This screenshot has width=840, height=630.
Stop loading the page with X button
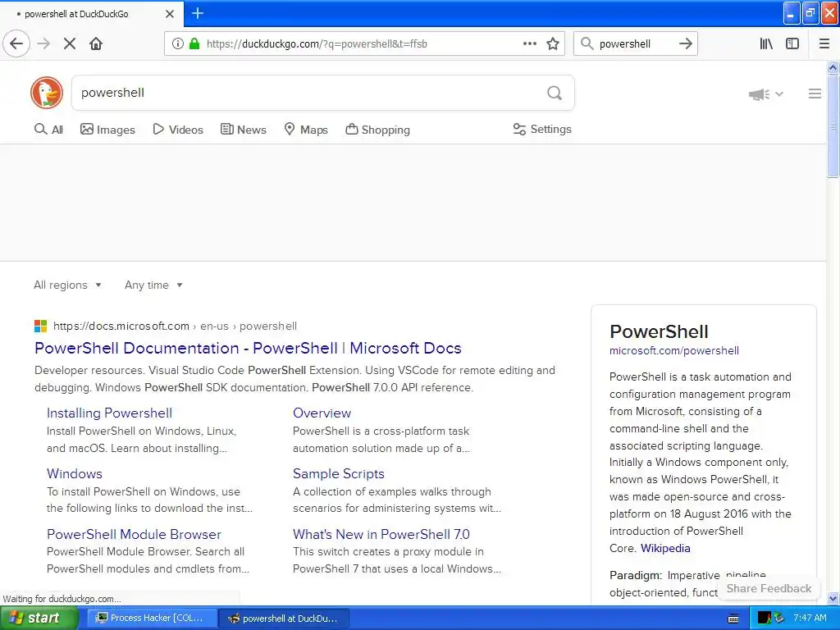tap(70, 44)
